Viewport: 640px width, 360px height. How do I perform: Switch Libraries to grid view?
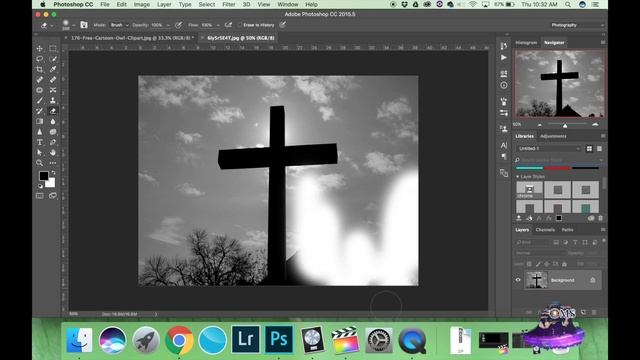pos(589,149)
